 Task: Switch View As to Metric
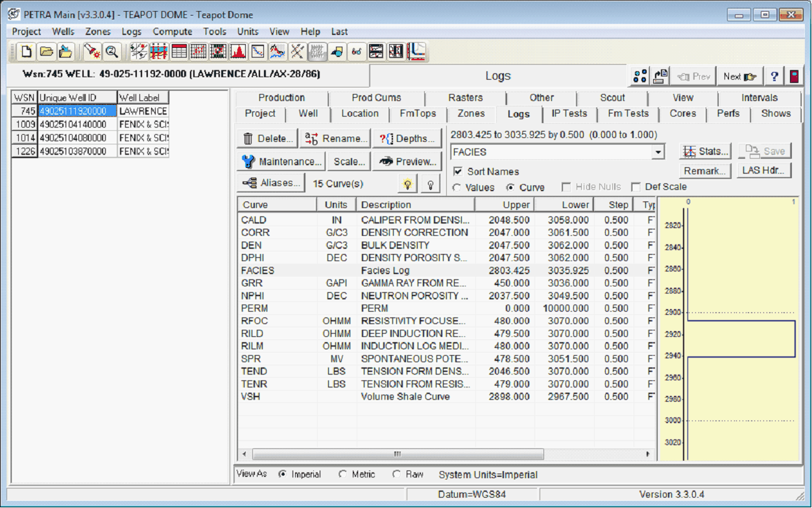(x=342, y=474)
